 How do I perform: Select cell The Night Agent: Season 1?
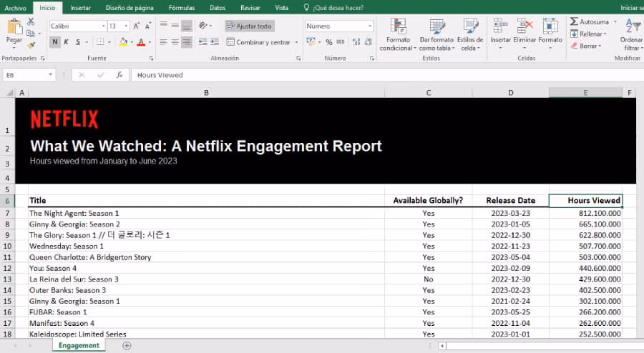[206, 213]
